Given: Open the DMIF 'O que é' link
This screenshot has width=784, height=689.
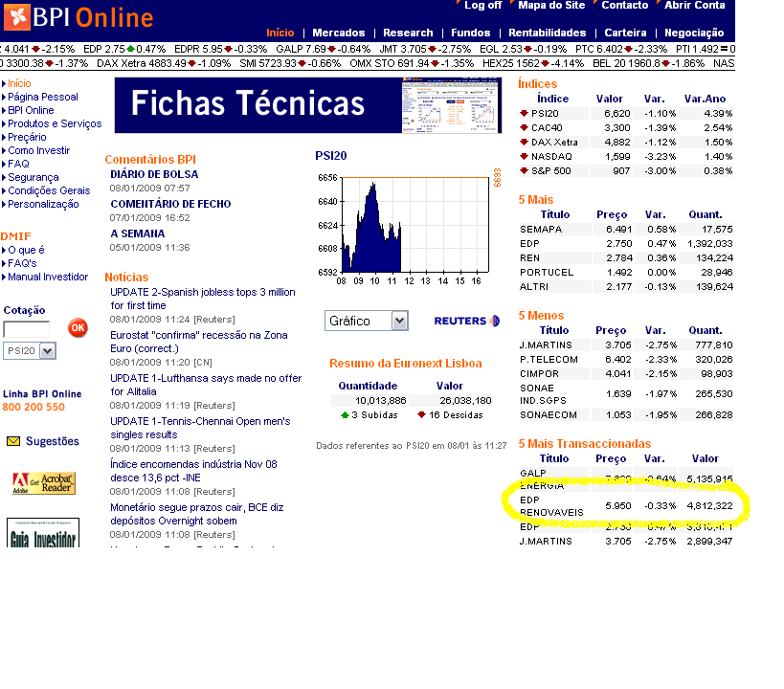Looking at the screenshot, I should point(26,250).
